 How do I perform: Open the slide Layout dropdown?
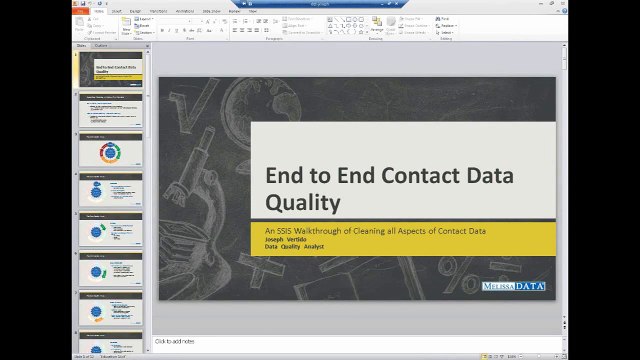point(143,19)
